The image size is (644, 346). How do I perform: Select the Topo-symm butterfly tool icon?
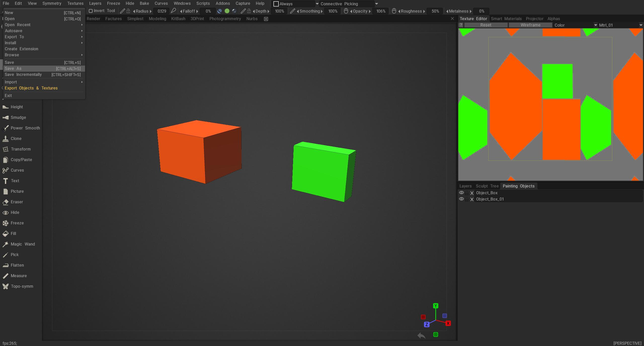[x=5, y=286]
